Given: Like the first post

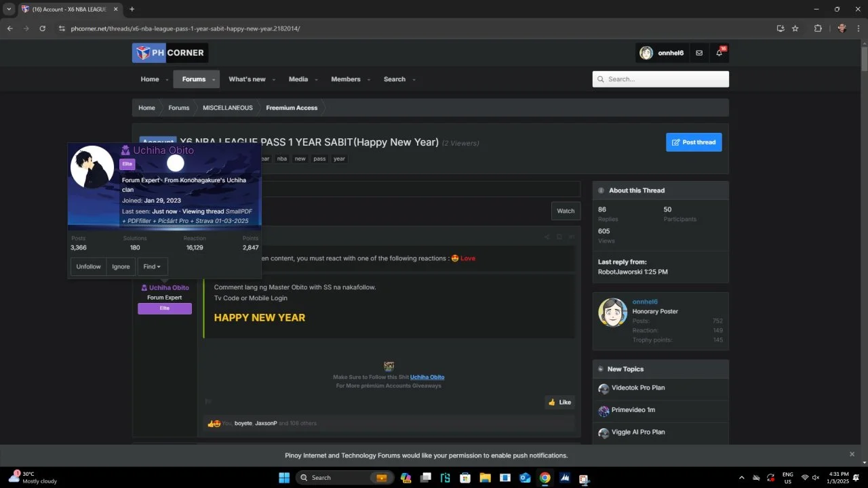Looking at the screenshot, I should coord(560,402).
